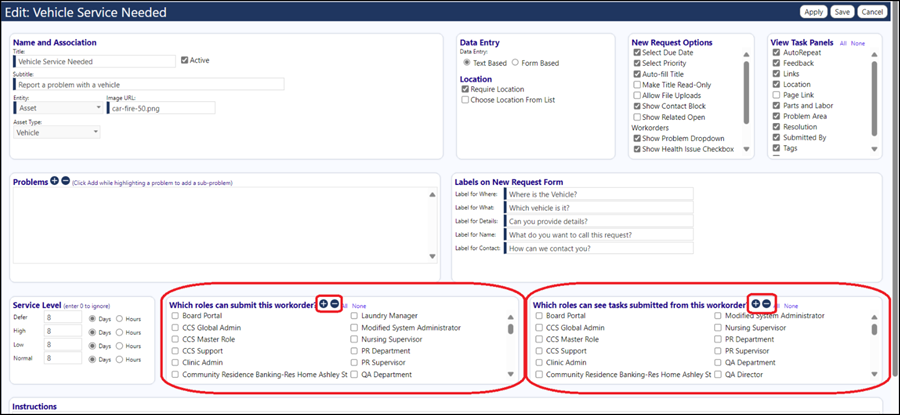Screen dimensions: 900x415
Task: Toggle Show Health Issue Checkbox option
Action: (637, 149)
